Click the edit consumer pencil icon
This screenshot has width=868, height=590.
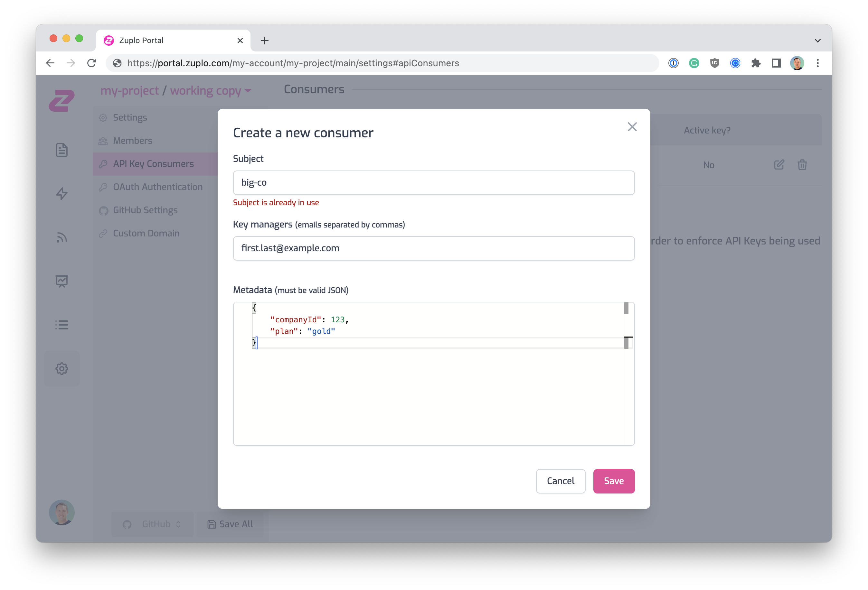point(779,165)
